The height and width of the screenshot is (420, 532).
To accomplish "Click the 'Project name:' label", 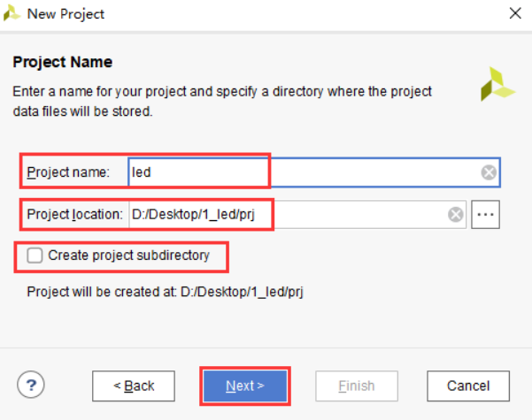I will [68, 172].
